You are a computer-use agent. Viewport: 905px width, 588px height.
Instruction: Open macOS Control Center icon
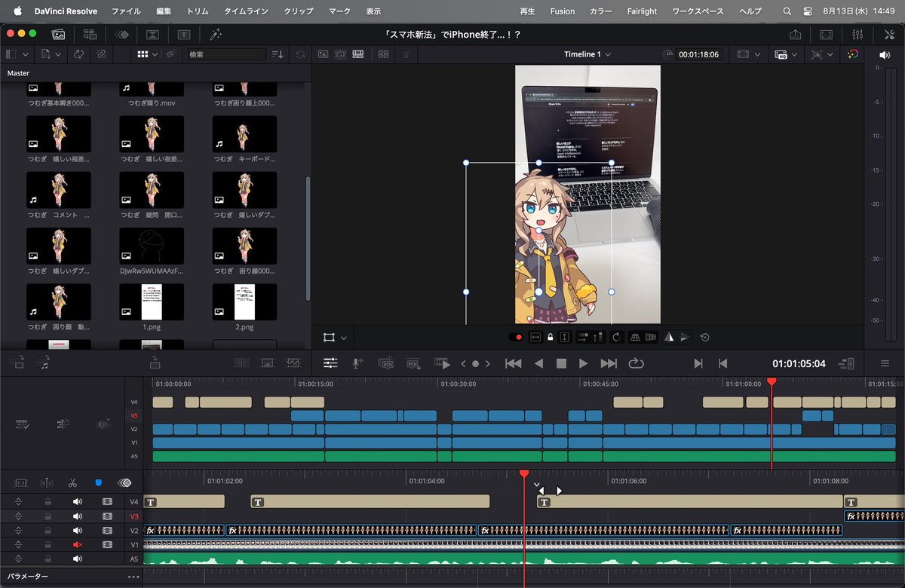pos(808,11)
